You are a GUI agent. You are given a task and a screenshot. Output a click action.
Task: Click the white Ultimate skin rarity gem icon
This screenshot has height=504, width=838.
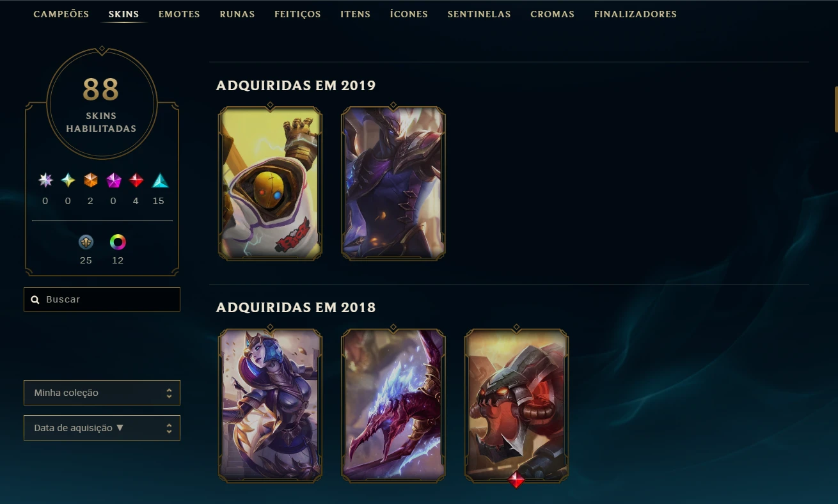[x=45, y=180]
